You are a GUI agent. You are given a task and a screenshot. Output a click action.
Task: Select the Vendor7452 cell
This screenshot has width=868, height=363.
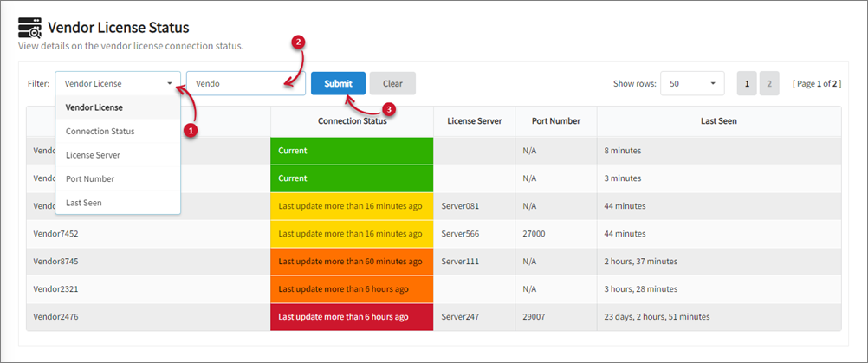148,234
